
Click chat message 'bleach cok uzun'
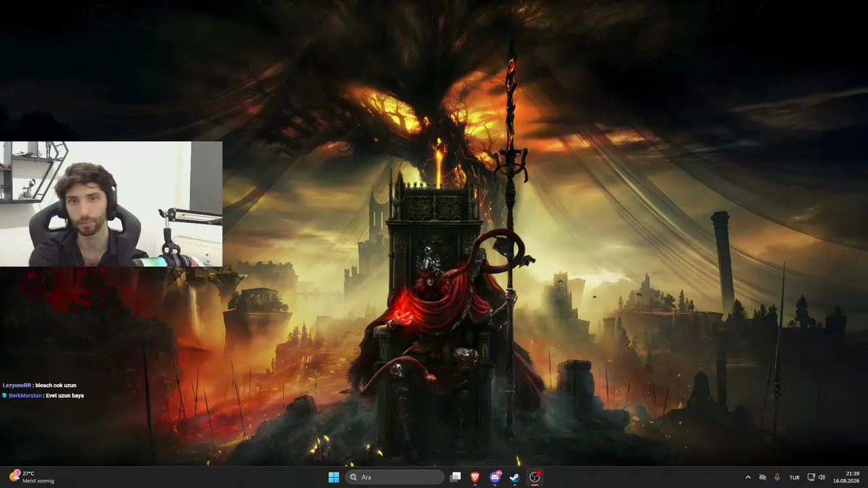point(56,386)
